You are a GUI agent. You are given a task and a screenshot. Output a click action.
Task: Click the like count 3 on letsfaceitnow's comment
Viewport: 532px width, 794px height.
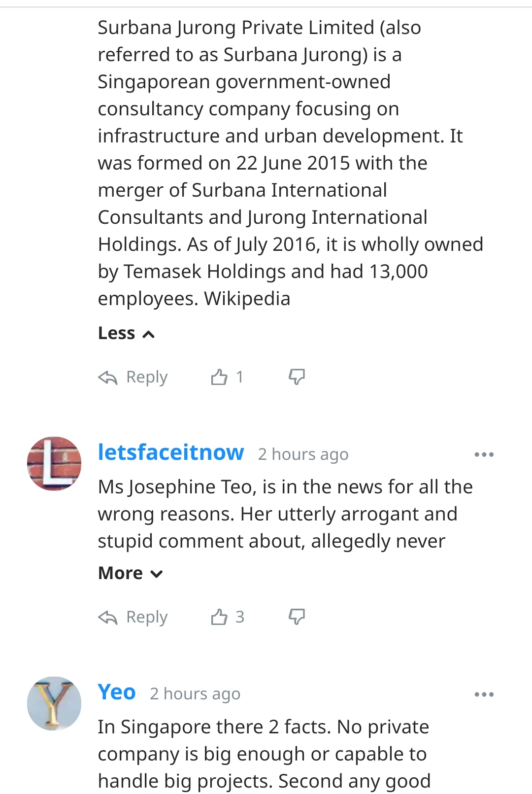click(240, 617)
